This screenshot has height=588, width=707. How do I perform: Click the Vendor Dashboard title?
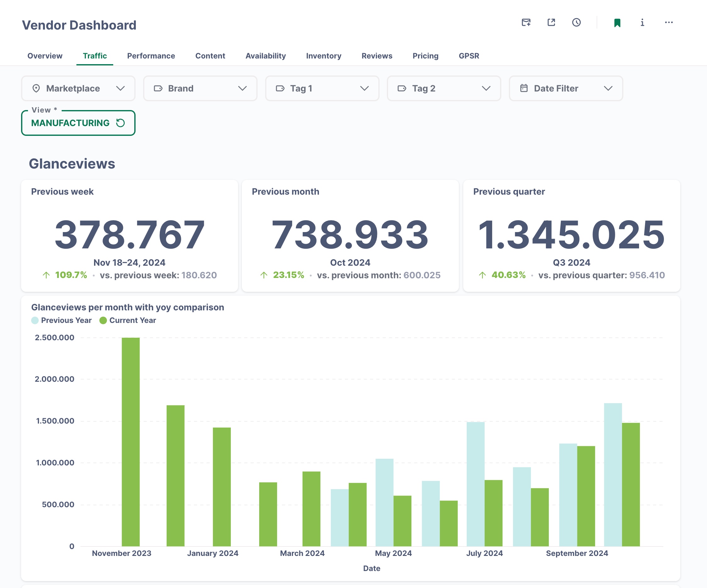(79, 25)
